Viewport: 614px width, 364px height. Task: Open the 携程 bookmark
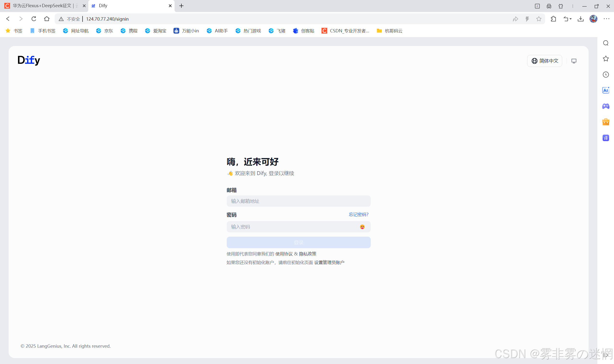click(x=129, y=31)
